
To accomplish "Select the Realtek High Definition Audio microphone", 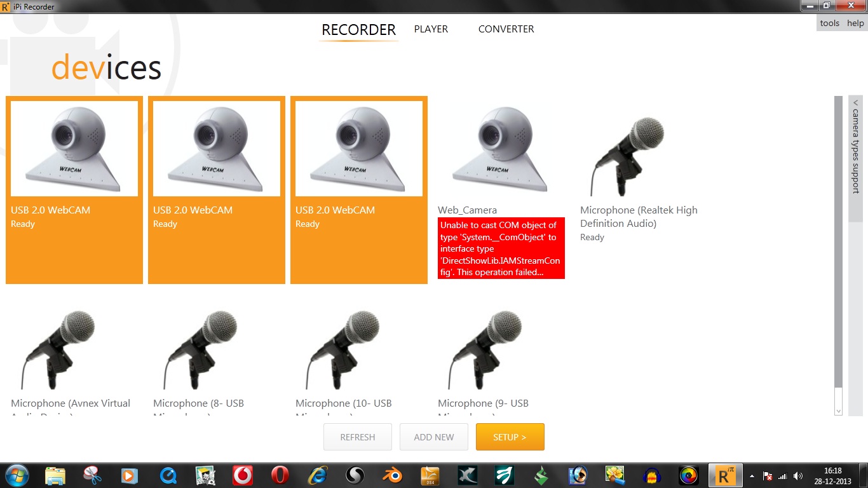I will [x=644, y=190].
